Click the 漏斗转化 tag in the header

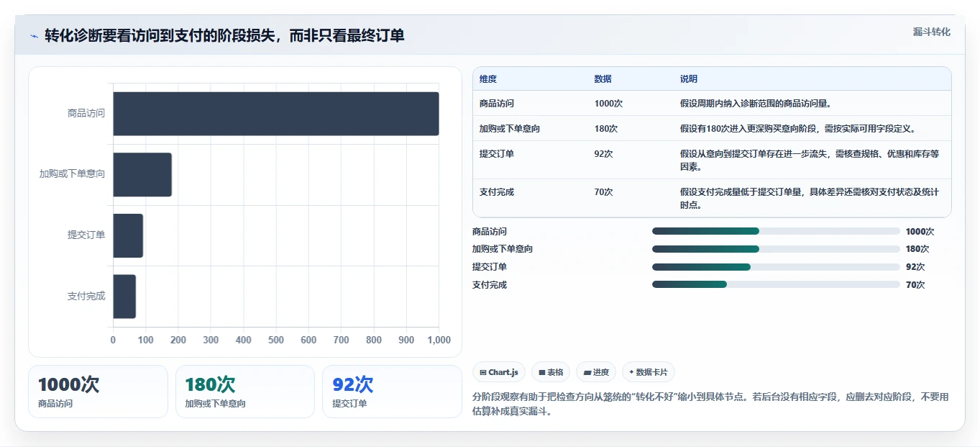click(x=931, y=32)
